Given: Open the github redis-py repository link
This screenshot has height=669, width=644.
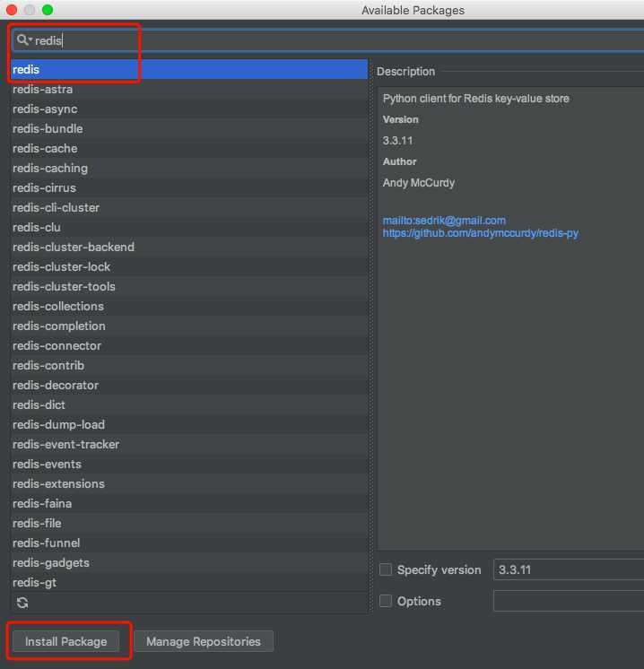Looking at the screenshot, I should (480, 233).
